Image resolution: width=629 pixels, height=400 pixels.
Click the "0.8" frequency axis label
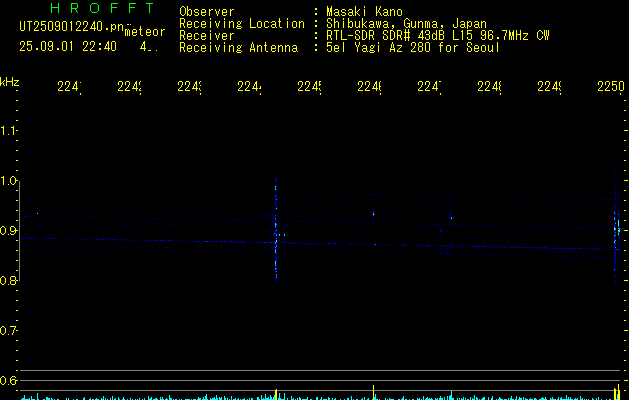(8, 280)
